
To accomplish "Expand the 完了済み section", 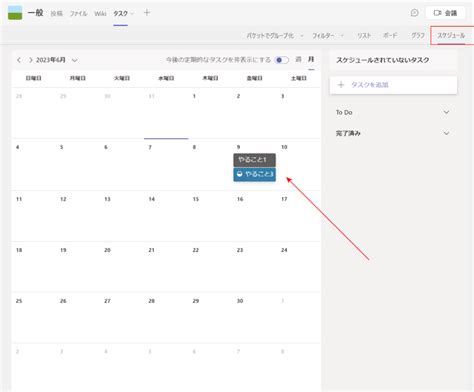I will pos(393,133).
